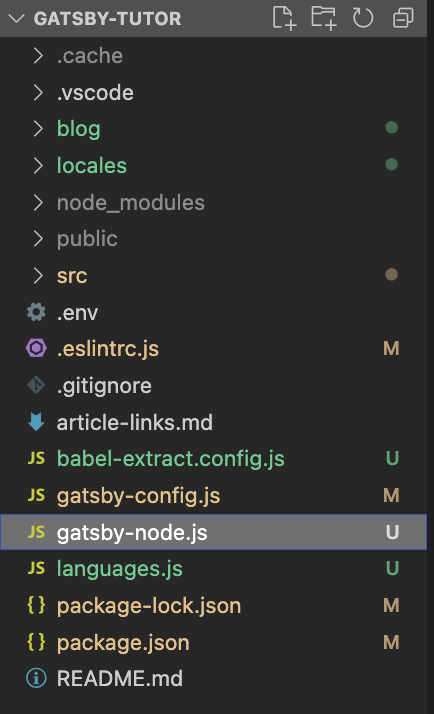The image size is (434, 714).
Task: Click the markdown arrow icon of article-links.md
Action: tap(36, 422)
